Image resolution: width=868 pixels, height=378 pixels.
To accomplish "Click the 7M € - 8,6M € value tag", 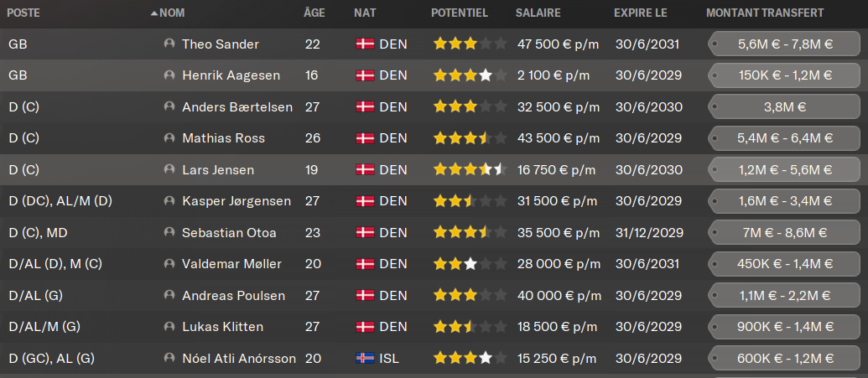I will 785,233.
